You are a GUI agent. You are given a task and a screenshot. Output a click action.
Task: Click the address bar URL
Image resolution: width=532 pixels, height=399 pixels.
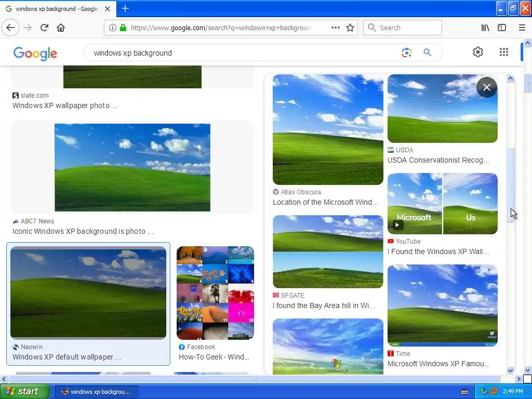(220, 28)
